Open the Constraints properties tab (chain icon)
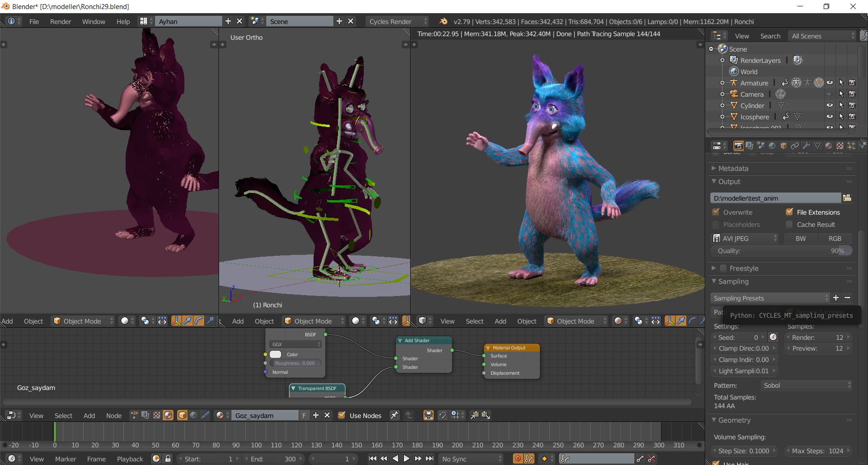The image size is (868, 465). click(795, 146)
